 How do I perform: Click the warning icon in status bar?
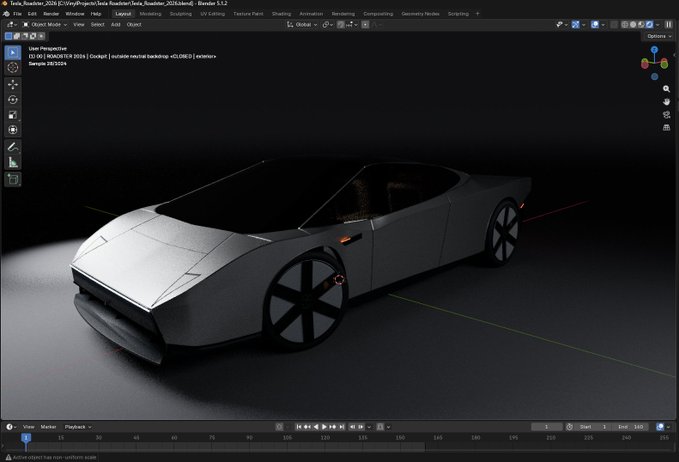[8, 457]
